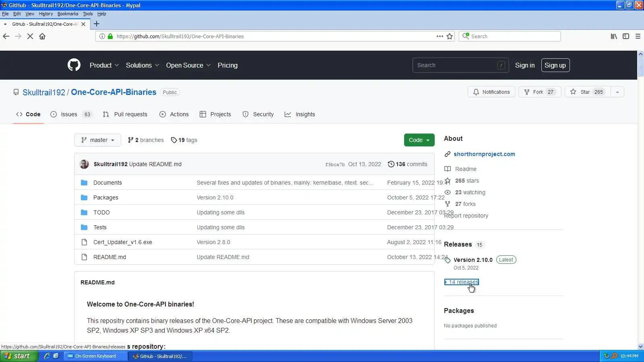This screenshot has width=644, height=362.
Task: Close the GitHub browser tab
Action: point(83,24)
